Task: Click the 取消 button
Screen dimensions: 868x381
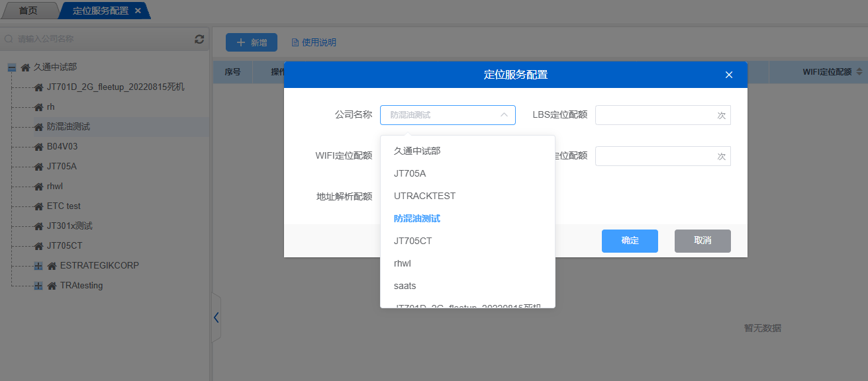Action: click(702, 241)
